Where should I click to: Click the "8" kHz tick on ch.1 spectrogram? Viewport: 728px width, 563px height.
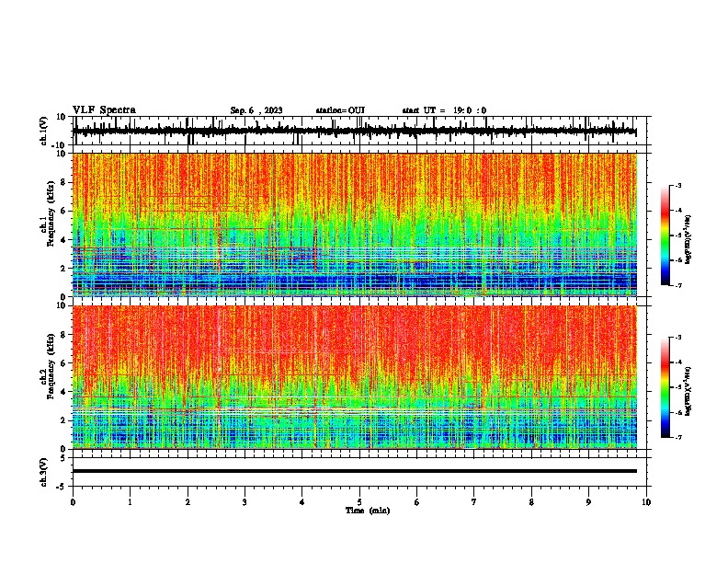click(x=63, y=182)
